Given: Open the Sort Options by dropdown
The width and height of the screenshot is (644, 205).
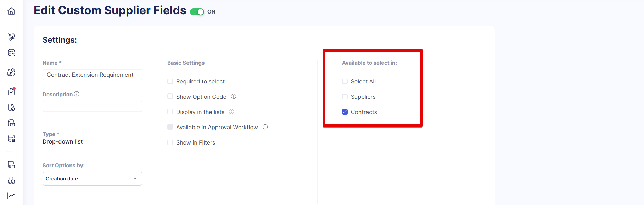Looking at the screenshot, I should pos(93,179).
